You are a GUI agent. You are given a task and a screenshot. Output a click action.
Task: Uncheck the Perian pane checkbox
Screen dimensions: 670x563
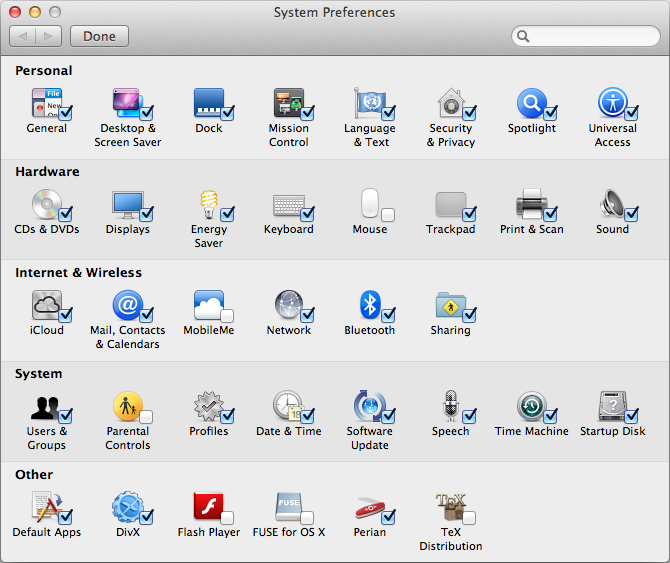[388, 517]
